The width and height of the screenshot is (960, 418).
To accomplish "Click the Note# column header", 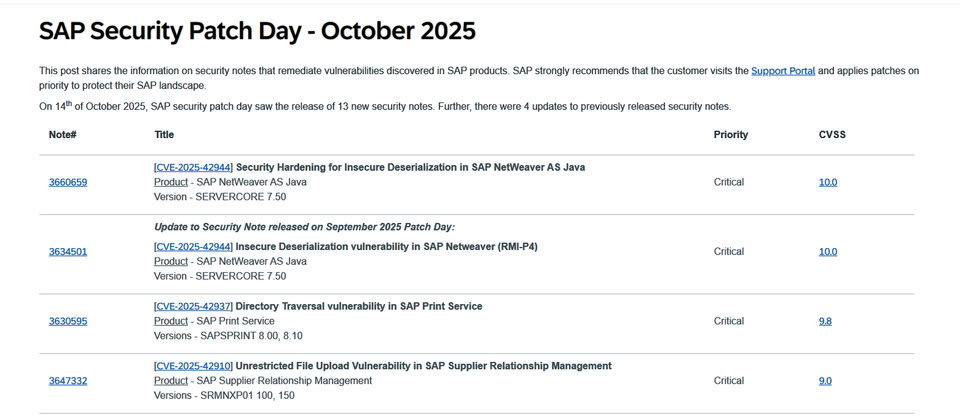I will [x=63, y=134].
